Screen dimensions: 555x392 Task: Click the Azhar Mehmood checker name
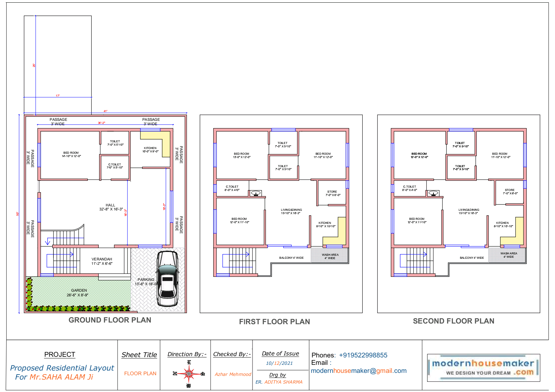click(233, 374)
